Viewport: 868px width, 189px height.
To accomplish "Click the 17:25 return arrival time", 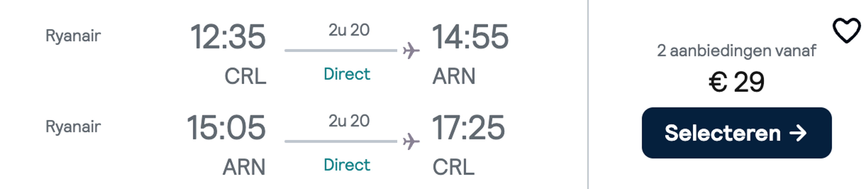I will pos(468,128).
